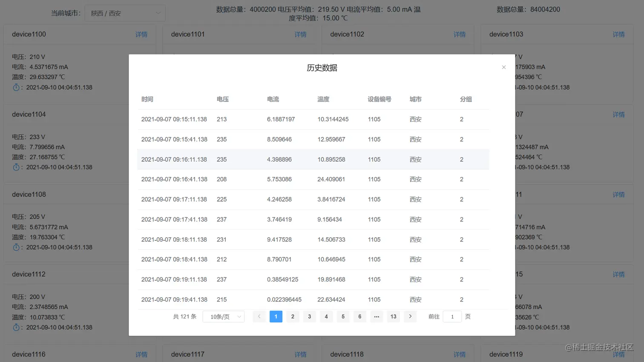Image resolution: width=644 pixels, height=362 pixels.
Task: Click the 电流 column header
Action: coord(273,99)
